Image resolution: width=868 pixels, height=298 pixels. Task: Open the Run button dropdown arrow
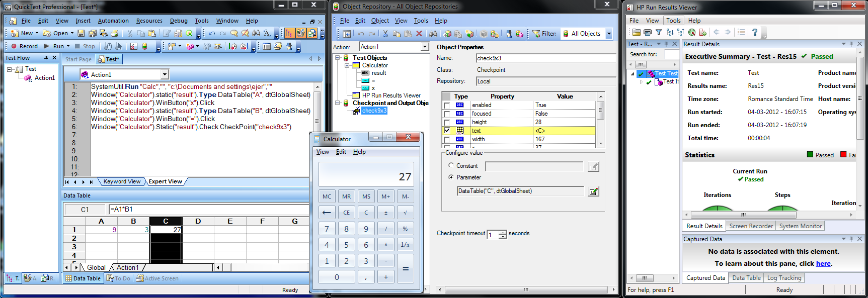(68, 46)
